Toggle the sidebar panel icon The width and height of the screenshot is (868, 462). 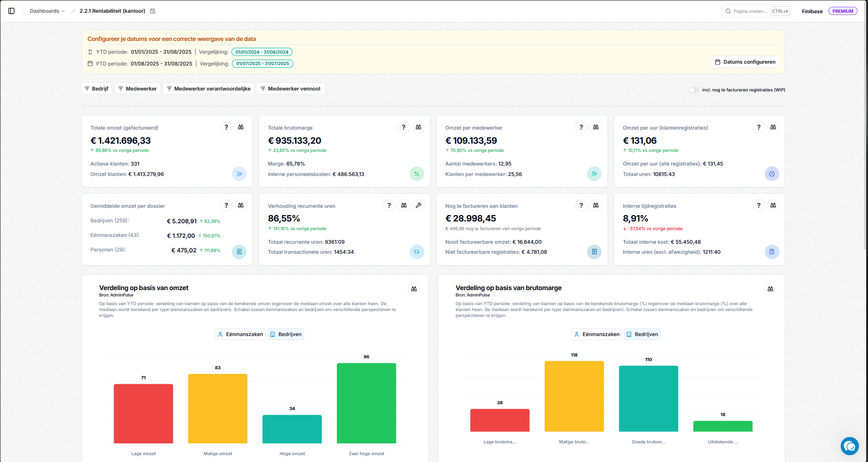click(x=11, y=11)
